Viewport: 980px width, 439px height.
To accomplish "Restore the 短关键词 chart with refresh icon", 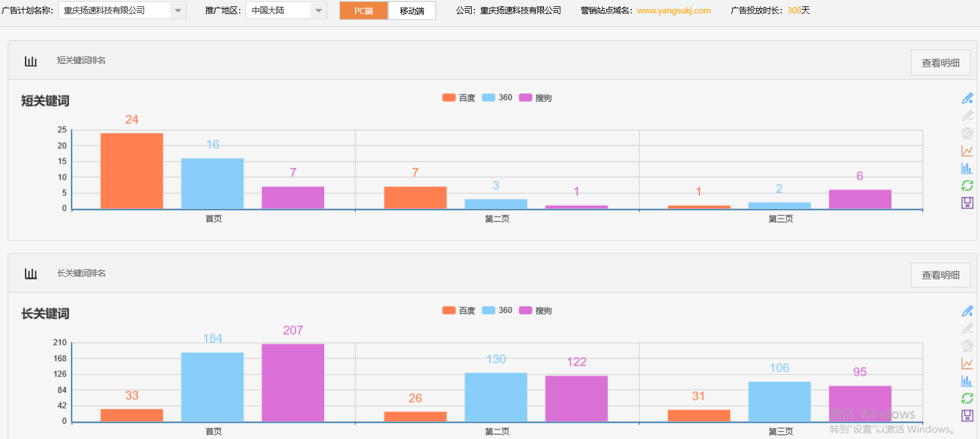I will 967,185.
